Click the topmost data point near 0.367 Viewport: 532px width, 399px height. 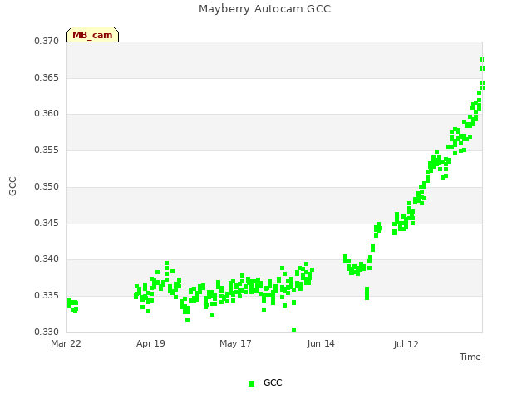pos(481,59)
